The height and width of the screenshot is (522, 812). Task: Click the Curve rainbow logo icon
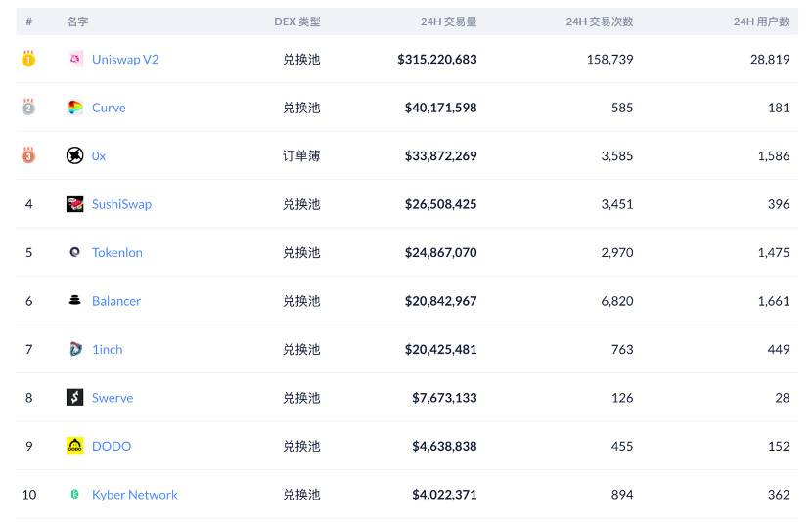click(74, 108)
